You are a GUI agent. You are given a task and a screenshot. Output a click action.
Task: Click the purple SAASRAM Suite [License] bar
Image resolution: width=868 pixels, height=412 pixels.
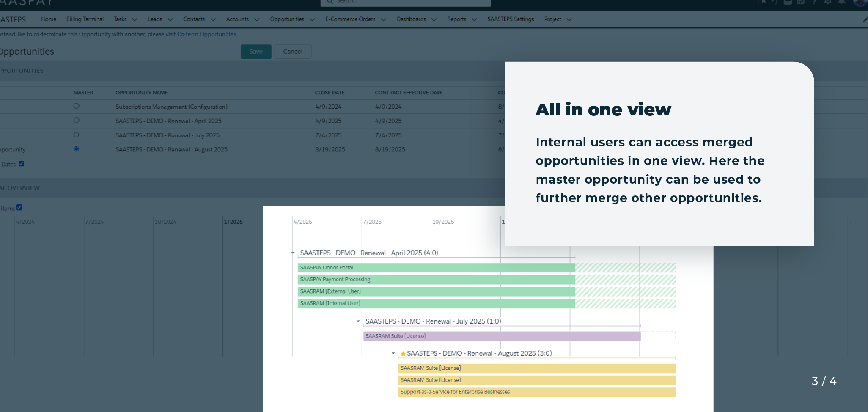pos(502,336)
